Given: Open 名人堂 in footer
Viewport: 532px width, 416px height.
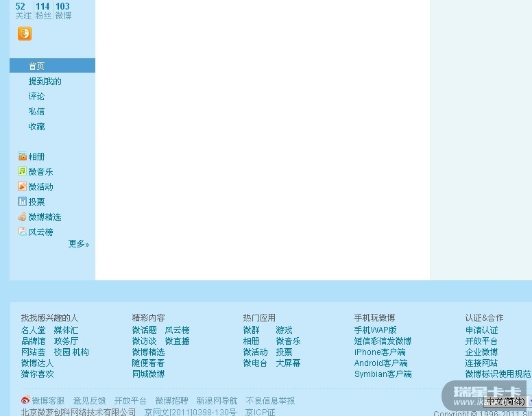Looking at the screenshot, I should 33,330.
